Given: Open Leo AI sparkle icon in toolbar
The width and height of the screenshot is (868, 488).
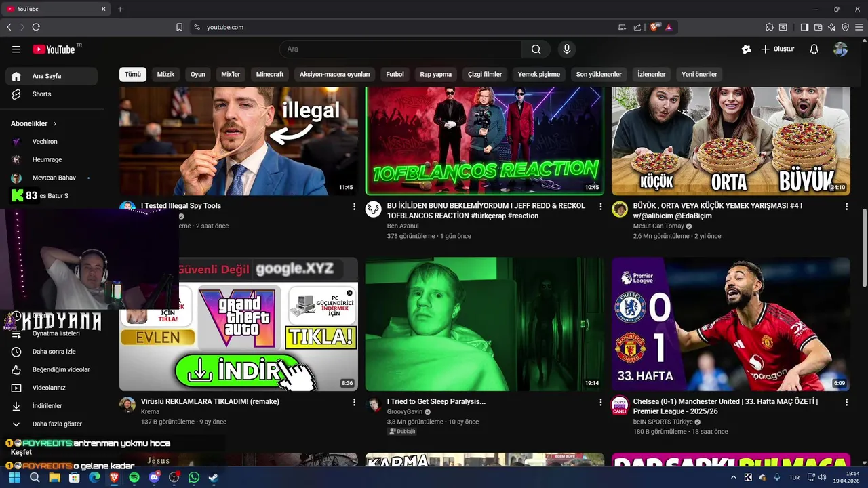Looking at the screenshot, I should [x=831, y=27].
